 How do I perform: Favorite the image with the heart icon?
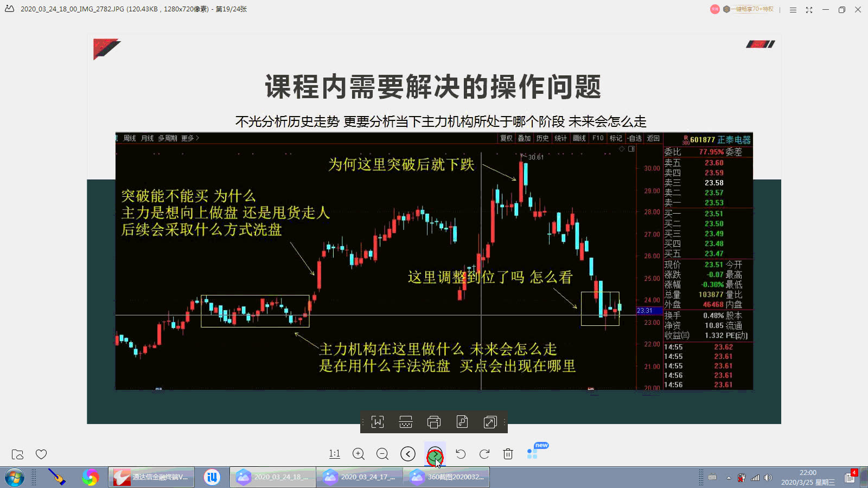(41, 454)
